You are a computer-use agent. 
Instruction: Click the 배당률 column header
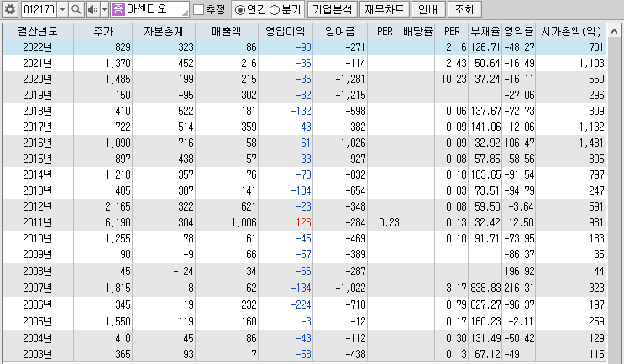(417, 31)
